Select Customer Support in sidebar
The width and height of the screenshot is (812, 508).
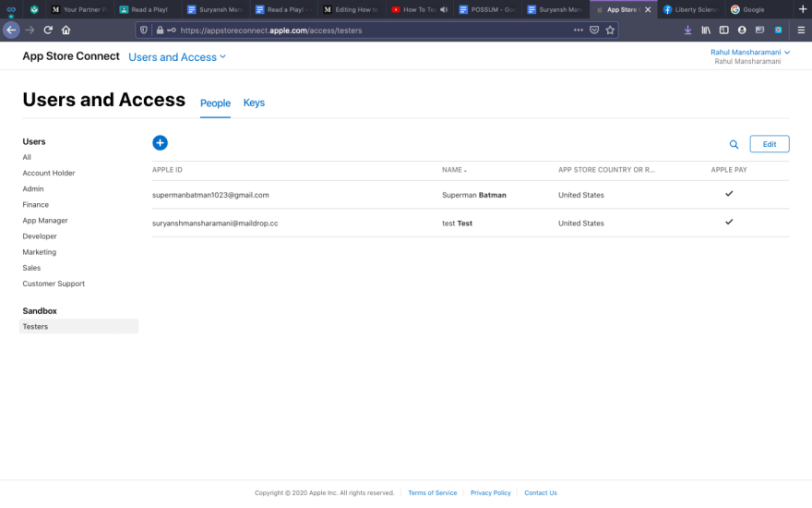pos(54,284)
